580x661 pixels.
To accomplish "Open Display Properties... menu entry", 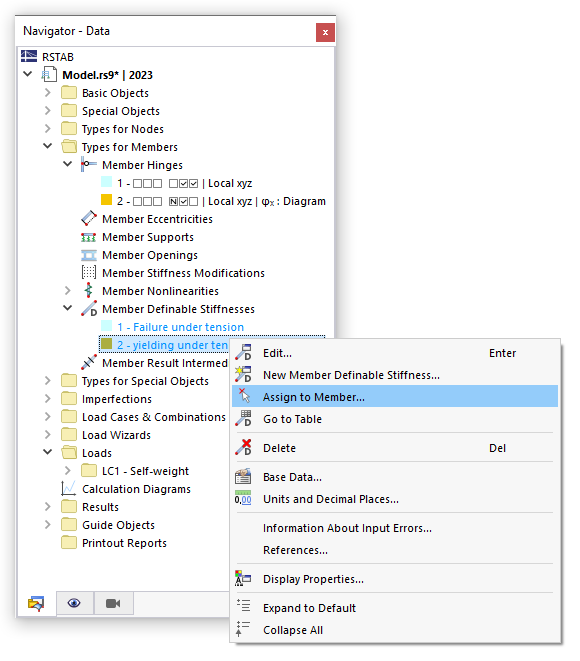I will click(395, 579).
